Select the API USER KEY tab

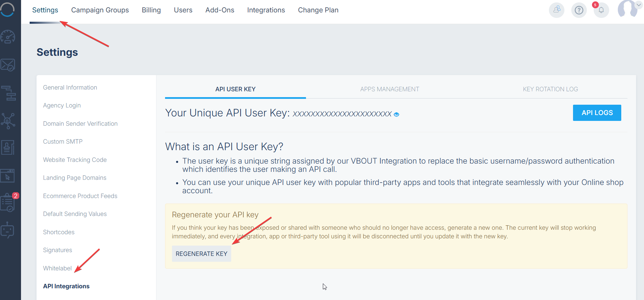click(235, 89)
